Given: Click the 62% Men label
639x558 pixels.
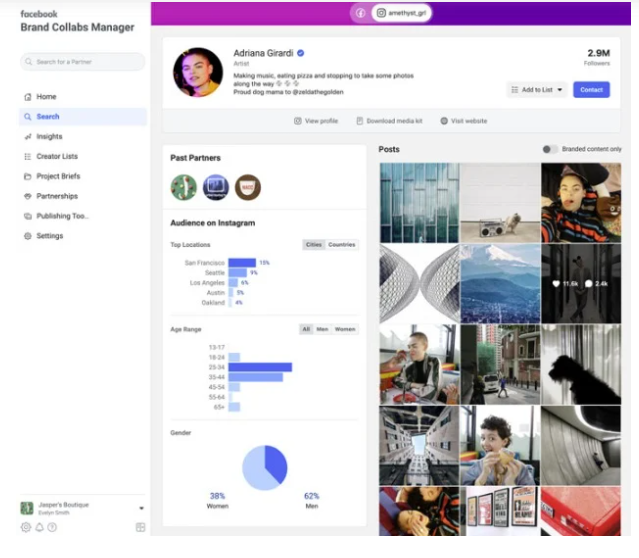Looking at the screenshot, I should (x=312, y=501).
